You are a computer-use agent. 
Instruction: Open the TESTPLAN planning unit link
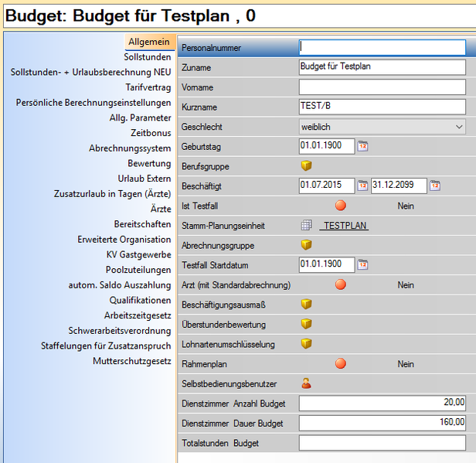pos(344,226)
